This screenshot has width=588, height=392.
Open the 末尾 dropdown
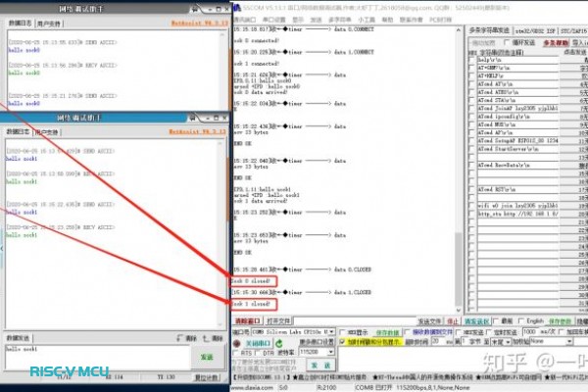click(x=508, y=342)
